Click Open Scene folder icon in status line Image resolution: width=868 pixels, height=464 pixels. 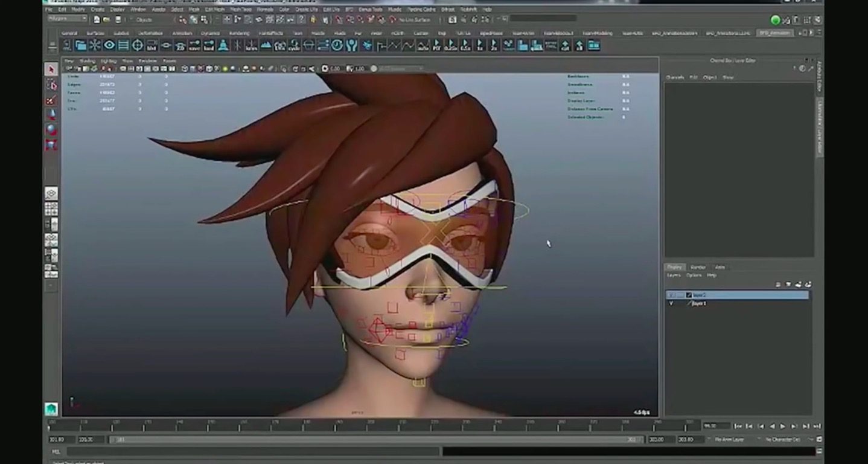click(106, 19)
